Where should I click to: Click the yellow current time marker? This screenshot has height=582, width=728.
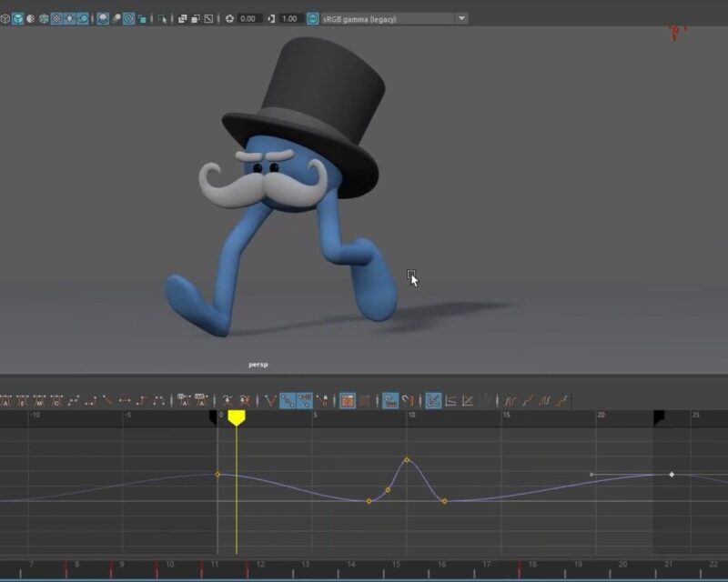(x=237, y=417)
